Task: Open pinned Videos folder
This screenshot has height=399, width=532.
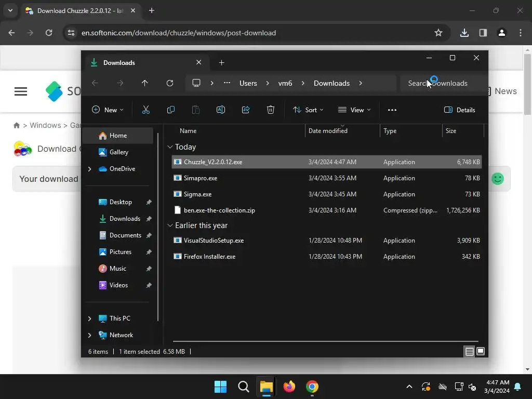Action: (119, 285)
